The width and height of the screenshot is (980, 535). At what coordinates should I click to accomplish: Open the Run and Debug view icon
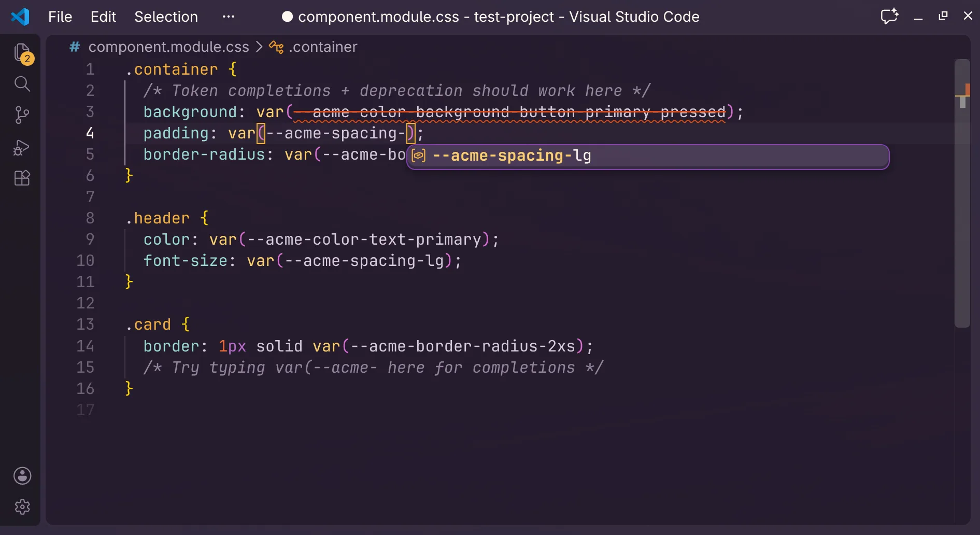tap(22, 147)
